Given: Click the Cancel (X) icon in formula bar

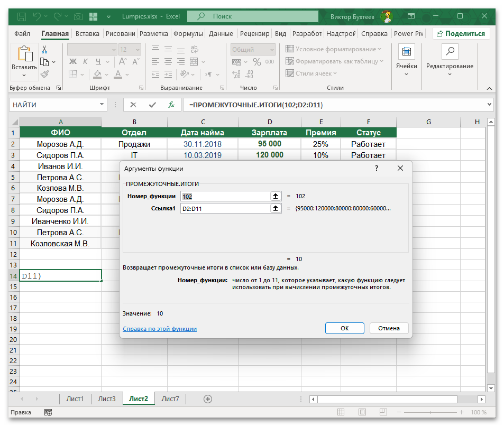Looking at the screenshot, I should 134,105.
